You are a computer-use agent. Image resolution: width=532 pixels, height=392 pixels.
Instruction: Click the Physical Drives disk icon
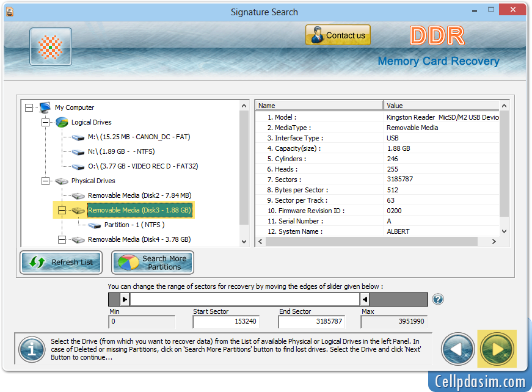(62, 181)
